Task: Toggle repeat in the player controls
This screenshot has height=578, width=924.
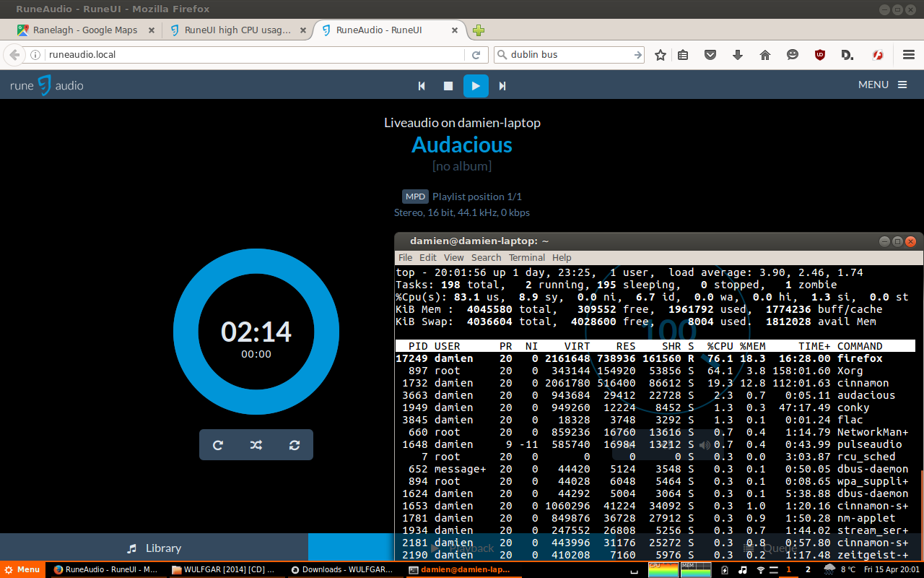Action: point(218,445)
